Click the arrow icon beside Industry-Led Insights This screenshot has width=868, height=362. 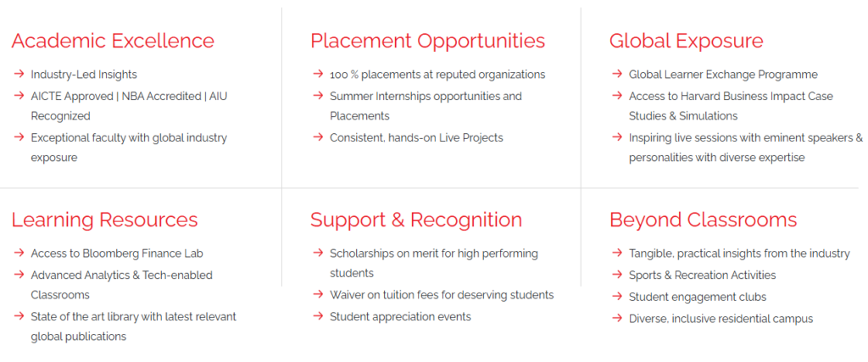[x=19, y=73]
